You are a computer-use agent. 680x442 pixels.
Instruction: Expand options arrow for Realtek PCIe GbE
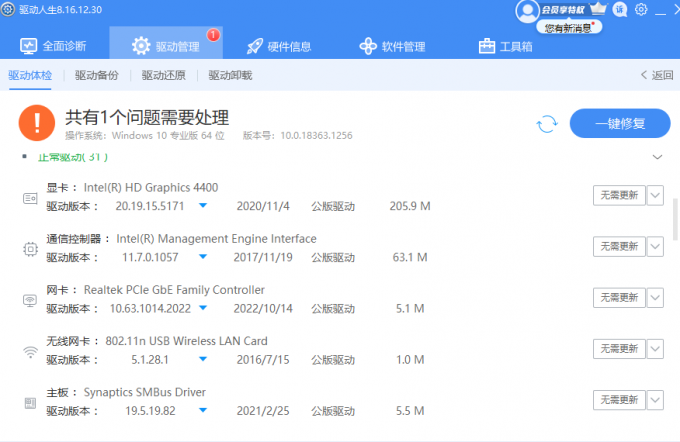[655, 298]
